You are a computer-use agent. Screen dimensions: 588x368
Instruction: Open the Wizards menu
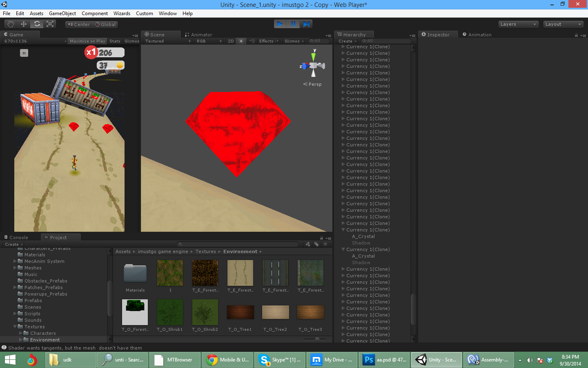[122, 13]
